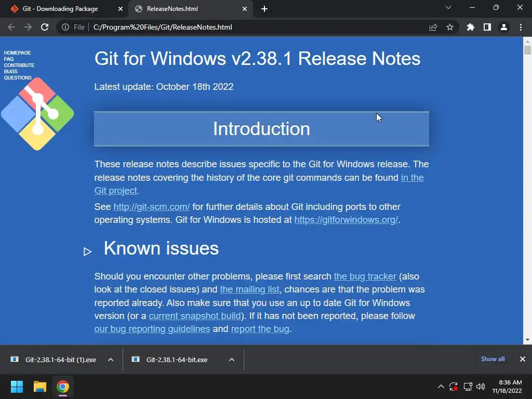Click the 'Known issues' heading text
The width and height of the screenshot is (532, 399).
click(x=161, y=248)
